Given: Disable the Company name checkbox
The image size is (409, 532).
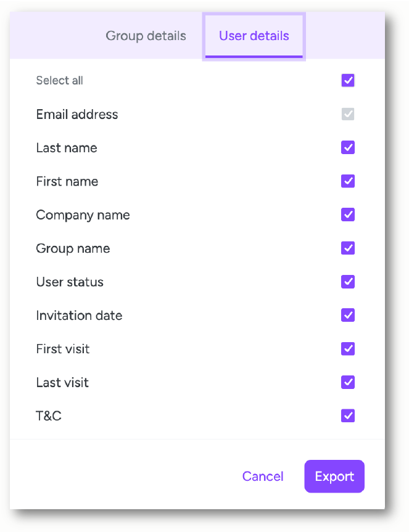Looking at the screenshot, I should pos(348,215).
